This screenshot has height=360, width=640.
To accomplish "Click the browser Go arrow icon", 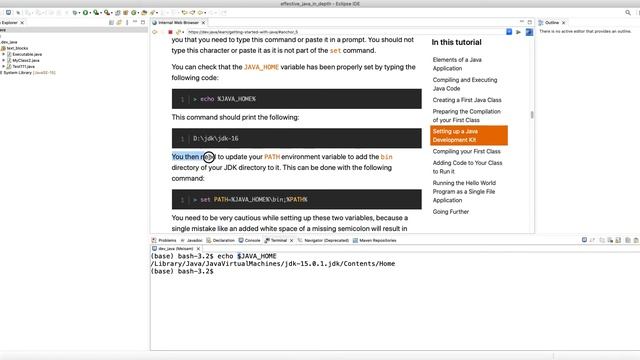I will tap(518, 32).
